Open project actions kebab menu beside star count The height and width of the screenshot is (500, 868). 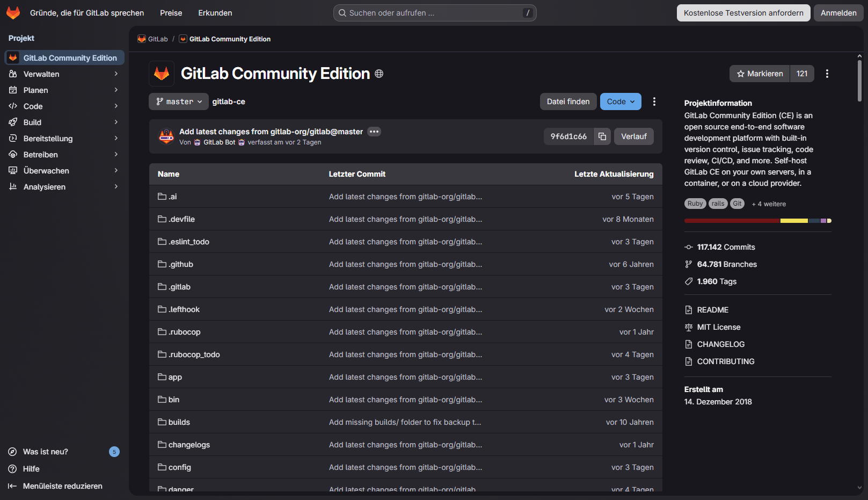coord(827,74)
